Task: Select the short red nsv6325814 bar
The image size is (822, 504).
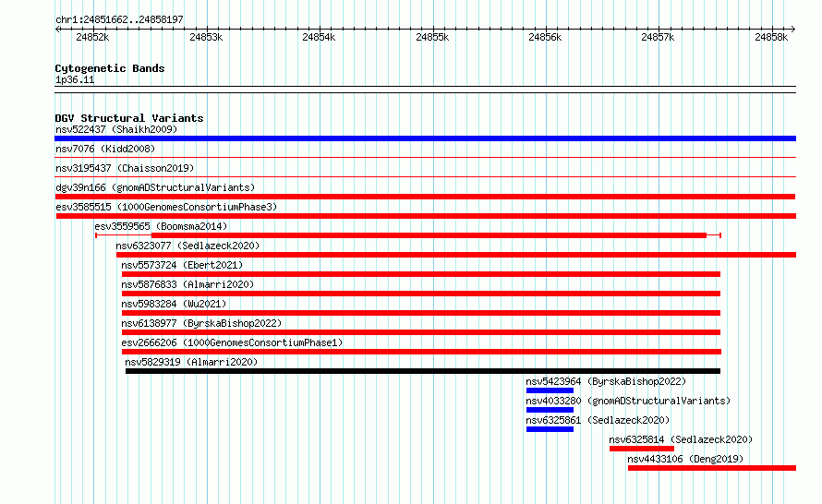Action: tap(642, 449)
